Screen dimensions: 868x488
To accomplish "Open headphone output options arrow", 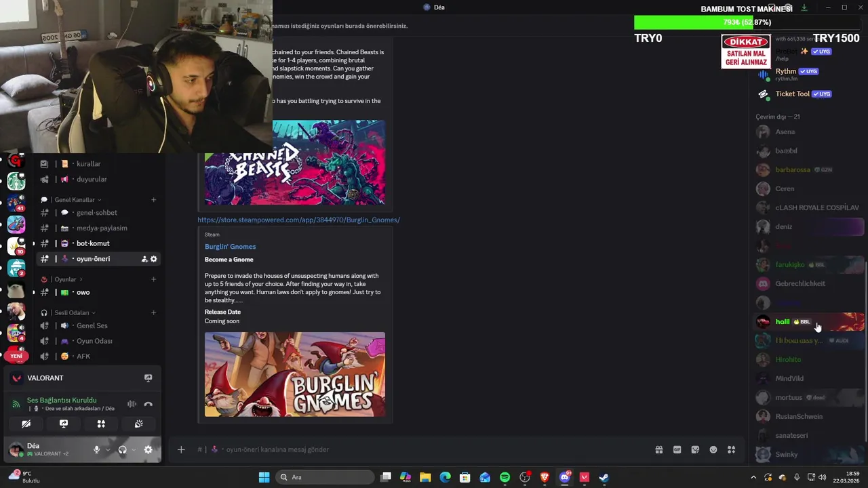I will pos(134,449).
